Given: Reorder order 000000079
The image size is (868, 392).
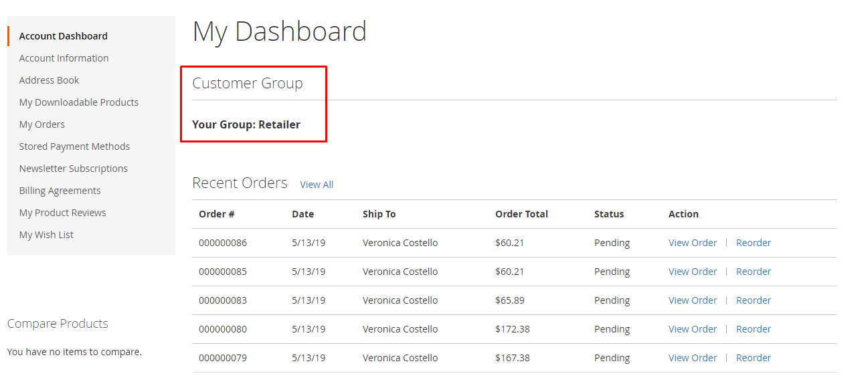Looking at the screenshot, I should click(x=753, y=358).
